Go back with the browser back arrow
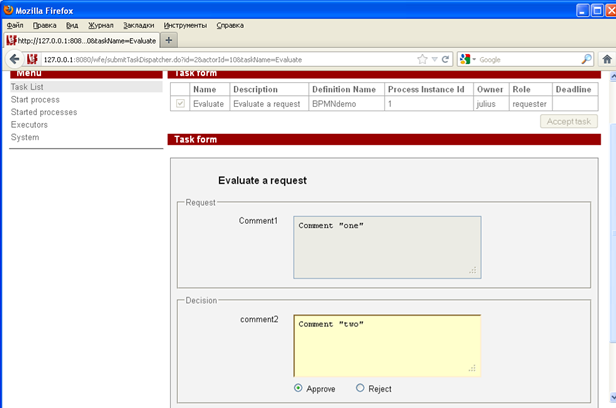This screenshot has height=408, width=616. click(15, 59)
